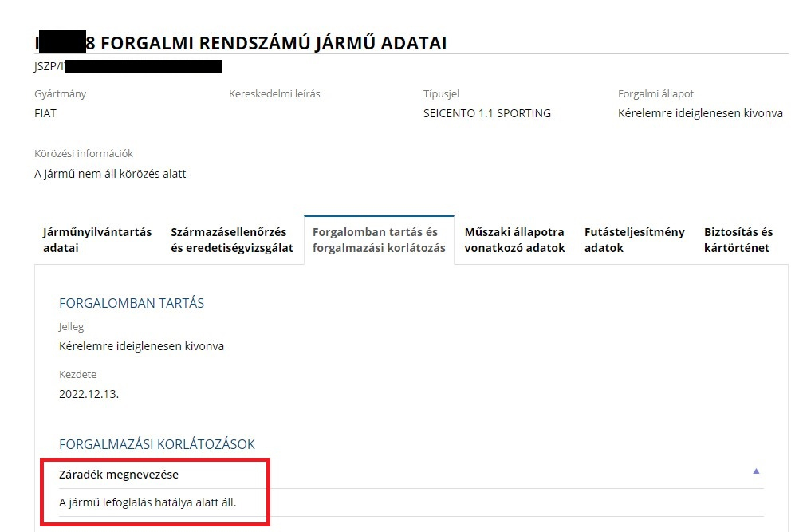The width and height of the screenshot is (799, 532).
Task: Click the SEICENTO 1.1 SPORTING type value
Action: (486, 113)
